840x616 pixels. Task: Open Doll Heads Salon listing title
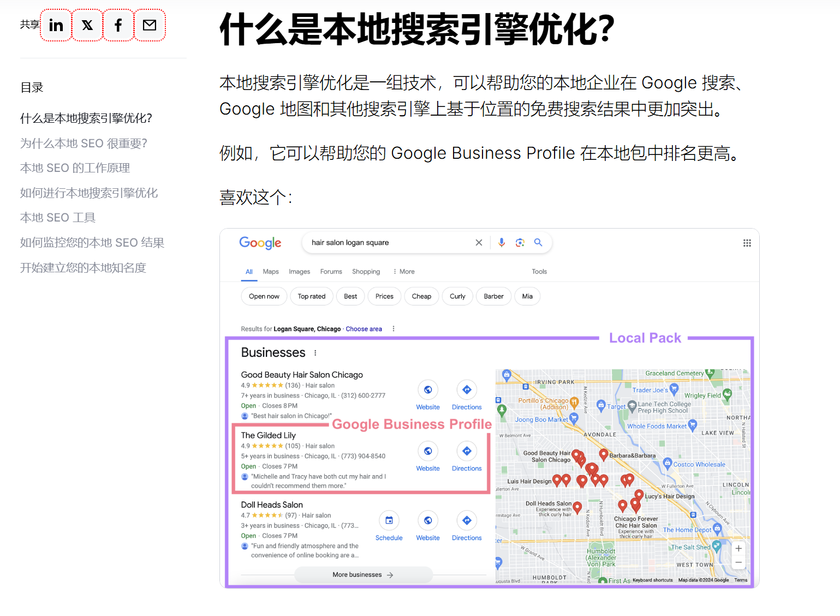click(x=272, y=505)
